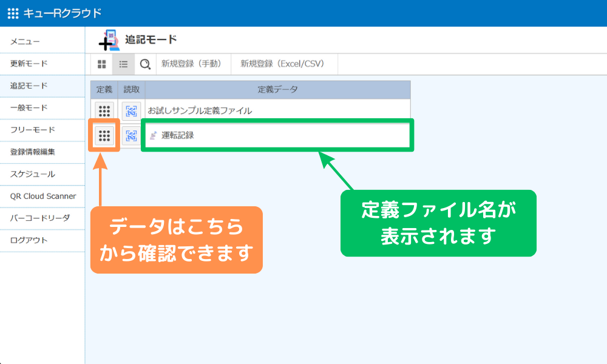607x364 pixels.
Task: Click the pencil icon beside 運転記録
Action: click(x=154, y=135)
